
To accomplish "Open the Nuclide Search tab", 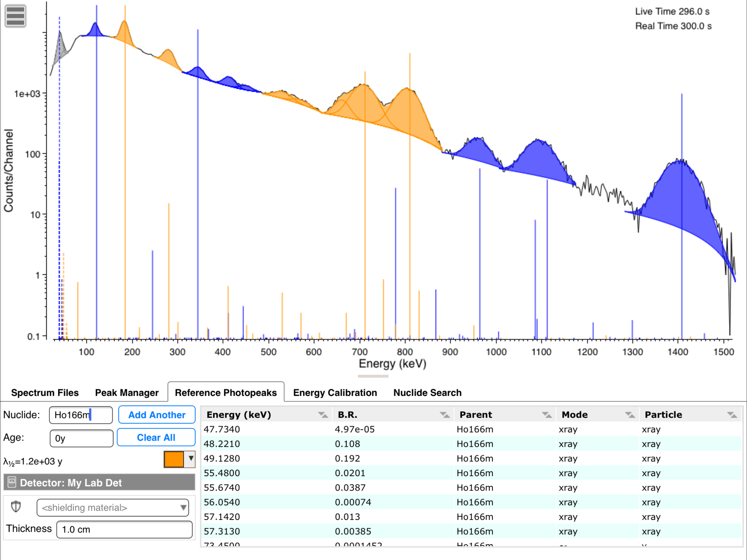I will [x=427, y=392].
